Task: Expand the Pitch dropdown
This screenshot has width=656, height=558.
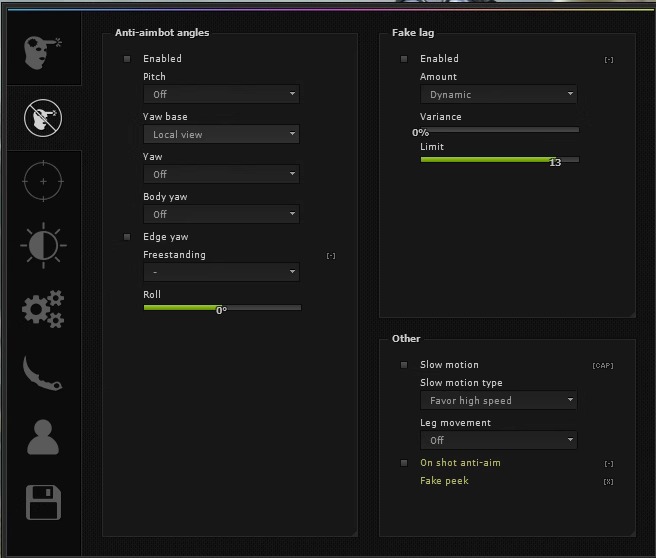Action: coord(221,94)
